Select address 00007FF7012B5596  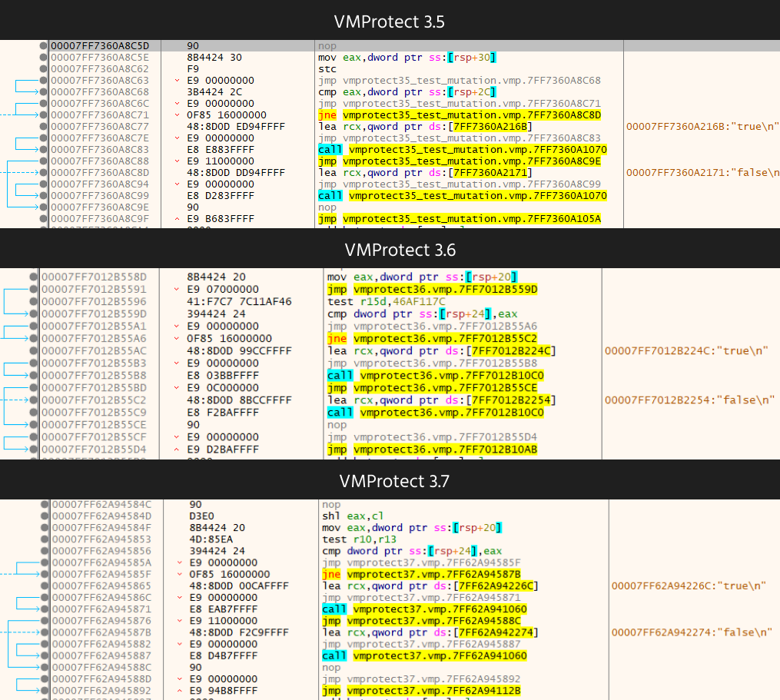(94, 301)
